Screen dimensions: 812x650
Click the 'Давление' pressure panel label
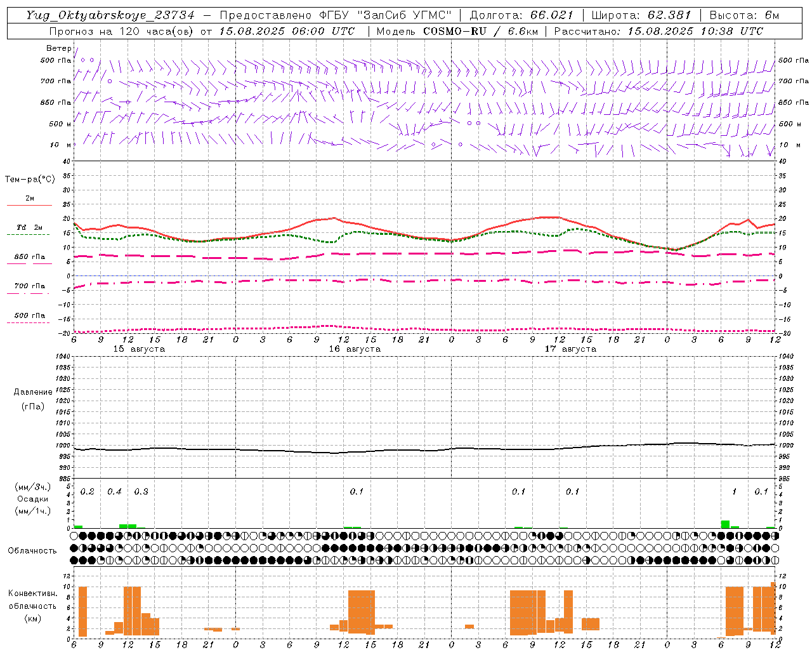coord(33,392)
